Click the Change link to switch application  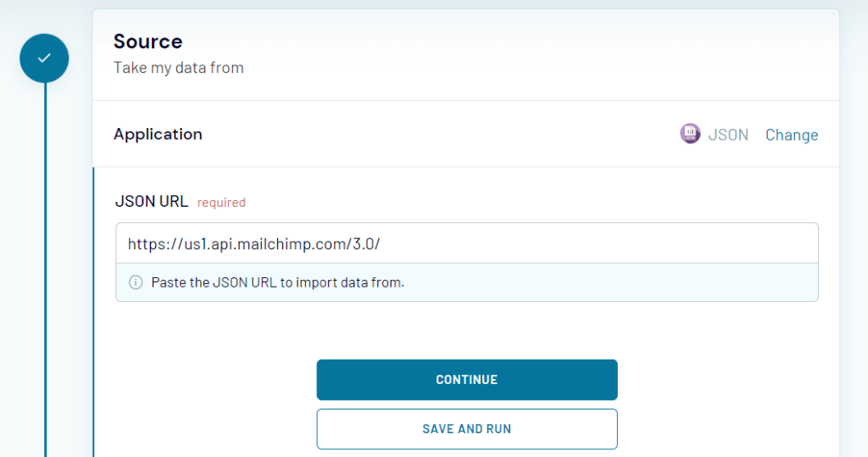[x=791, y=135]
